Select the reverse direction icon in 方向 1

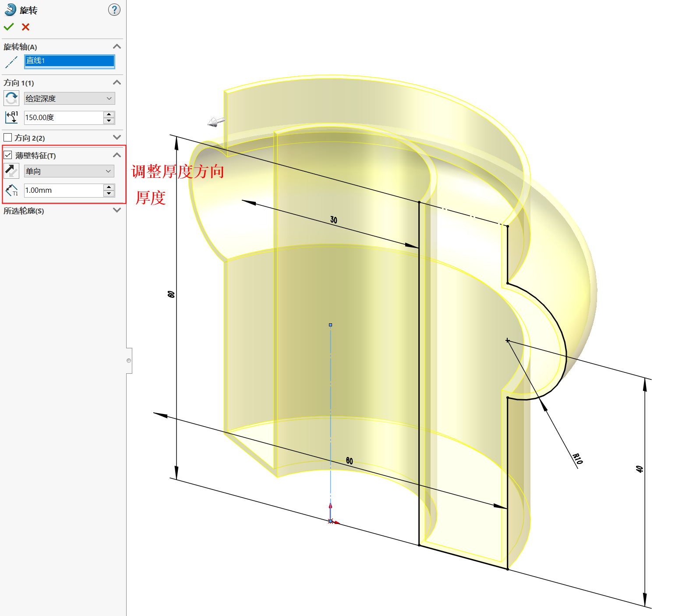[x=11, y=98]
